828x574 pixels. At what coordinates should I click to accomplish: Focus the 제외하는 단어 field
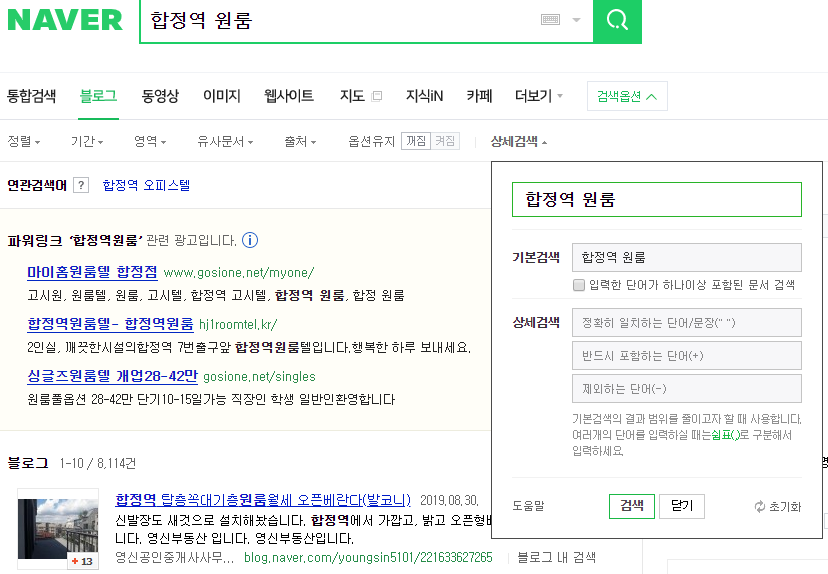coord(687,389)
